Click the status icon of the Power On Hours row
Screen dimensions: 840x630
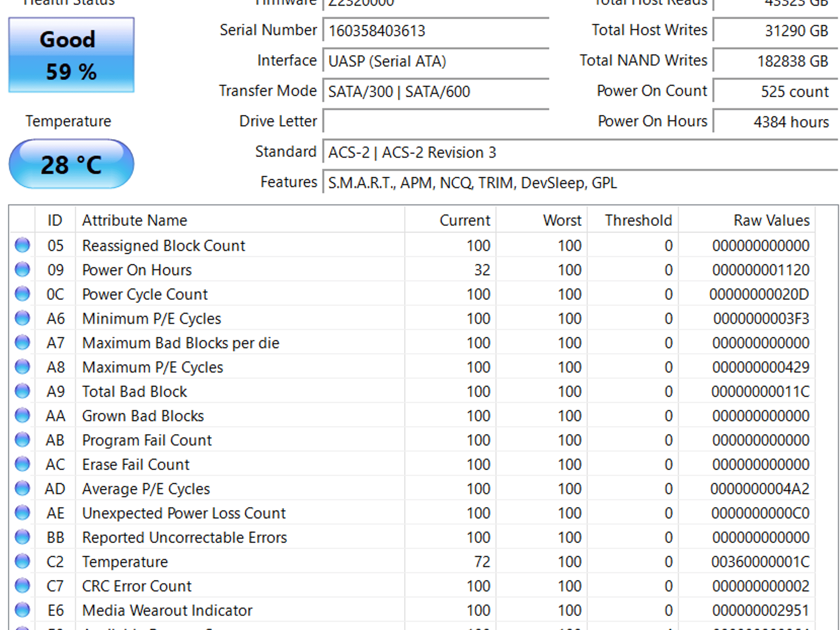22,269
